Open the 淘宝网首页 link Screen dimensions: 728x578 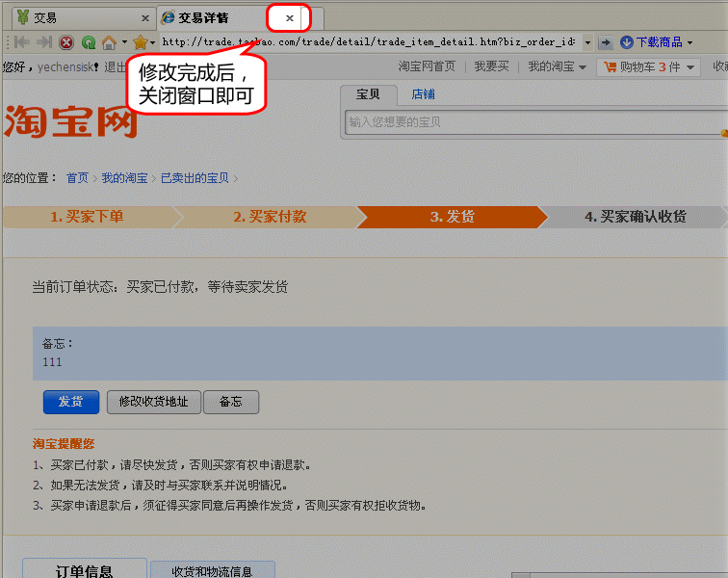tap(427, 66)
